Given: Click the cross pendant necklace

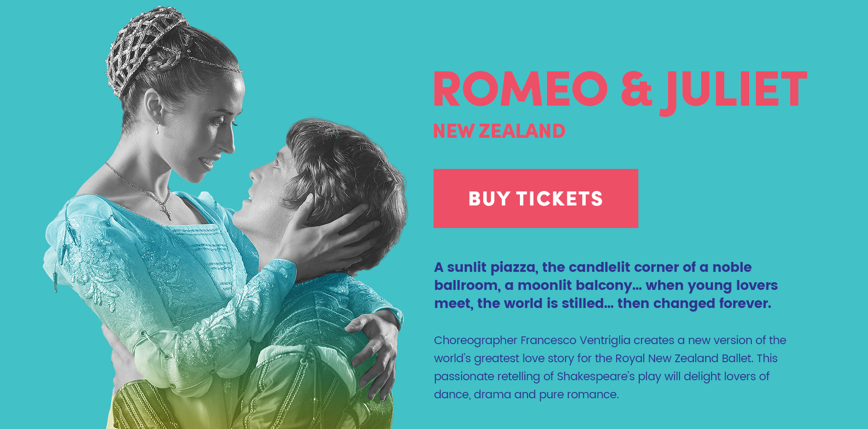Looking at the screenshot, I should click(165, 210).
